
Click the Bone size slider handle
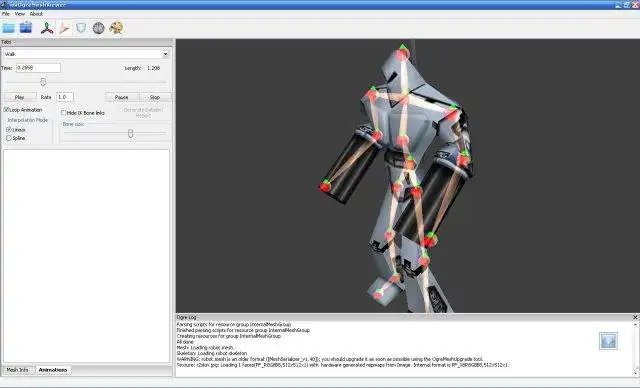click(x=131, y=133)
